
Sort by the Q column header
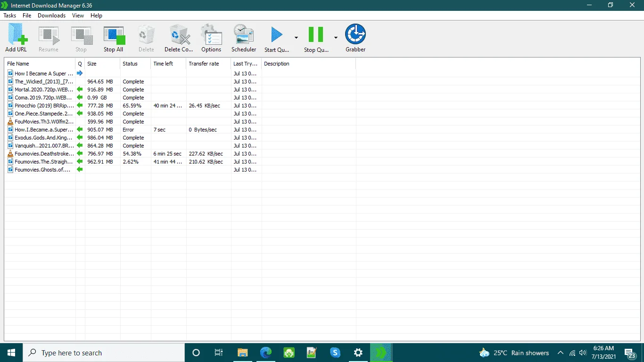click(80, 64)
